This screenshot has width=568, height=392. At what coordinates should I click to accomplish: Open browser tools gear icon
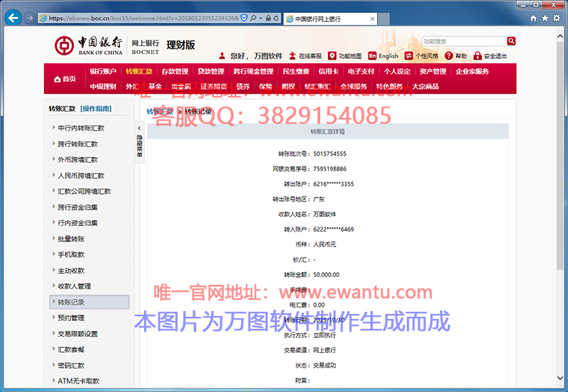557,18
